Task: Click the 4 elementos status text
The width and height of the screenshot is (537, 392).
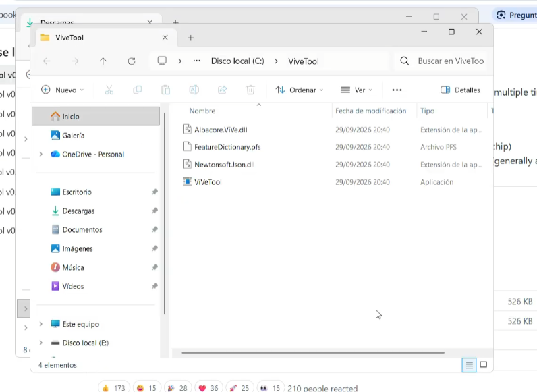Action: (x=57, y=365)
